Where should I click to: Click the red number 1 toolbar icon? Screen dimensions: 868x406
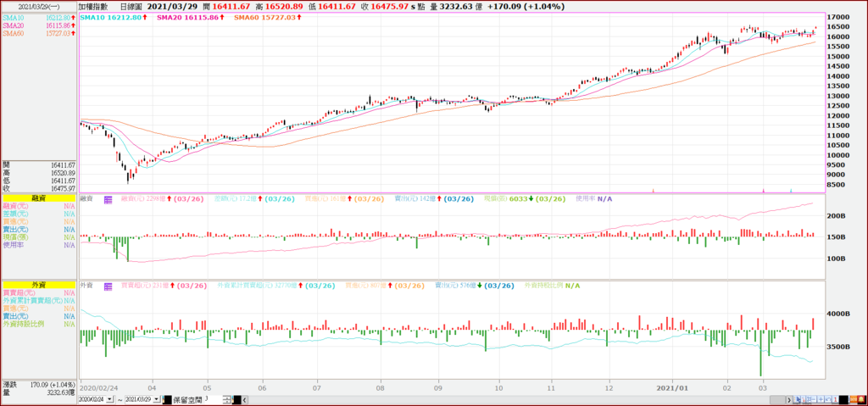(x=835, y=399)
